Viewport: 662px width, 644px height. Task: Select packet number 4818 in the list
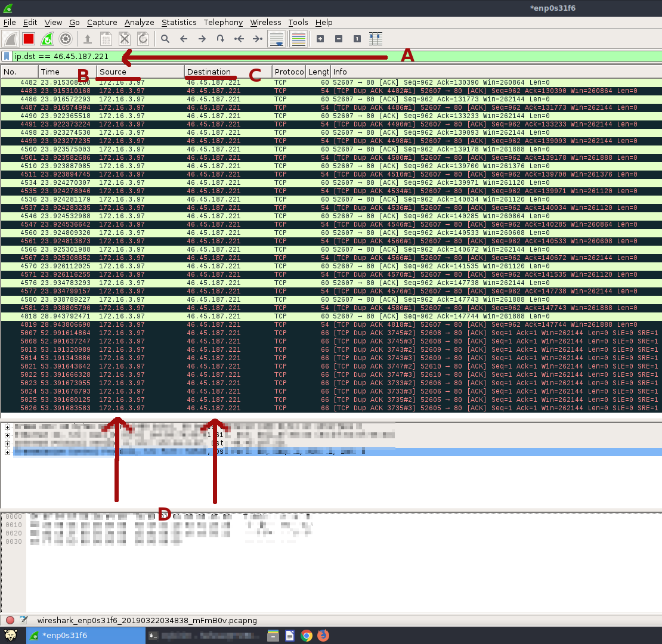(331, 317)
